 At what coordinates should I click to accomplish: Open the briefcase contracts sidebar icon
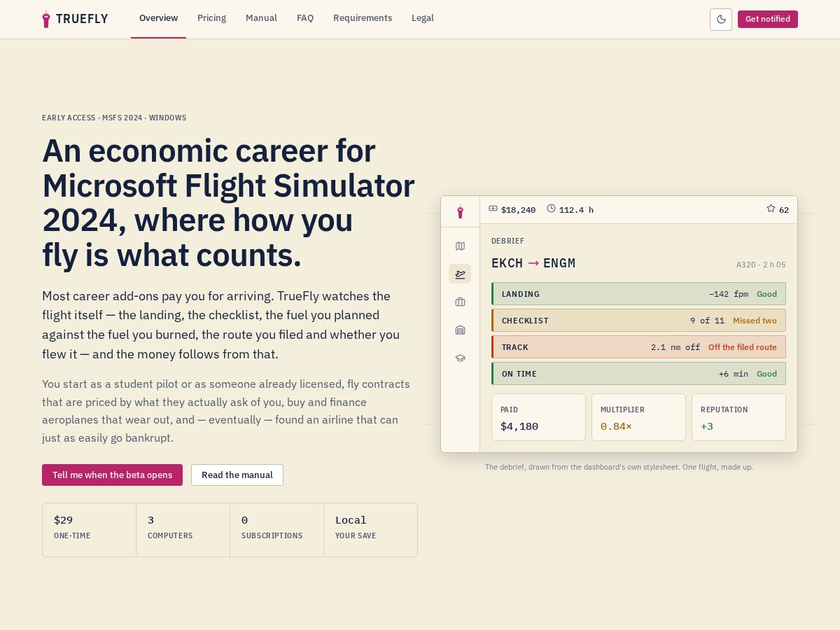pyautogui.click(x=460, y=302)
